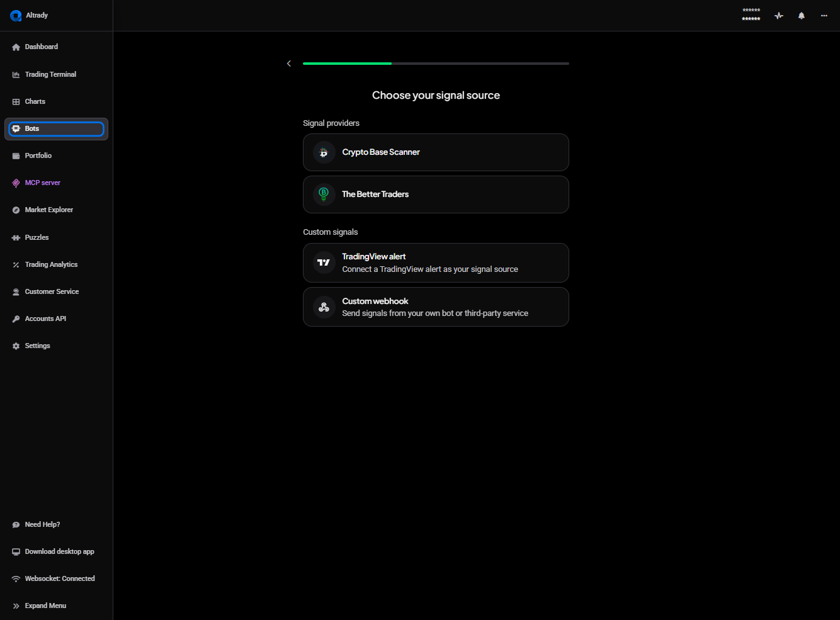
Task: Click Need Help? link
Action: [x=42, y=524]
